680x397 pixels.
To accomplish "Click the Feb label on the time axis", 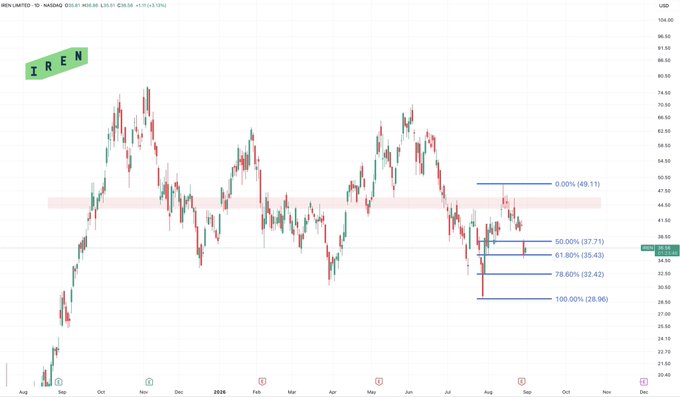I will [257, 392].
